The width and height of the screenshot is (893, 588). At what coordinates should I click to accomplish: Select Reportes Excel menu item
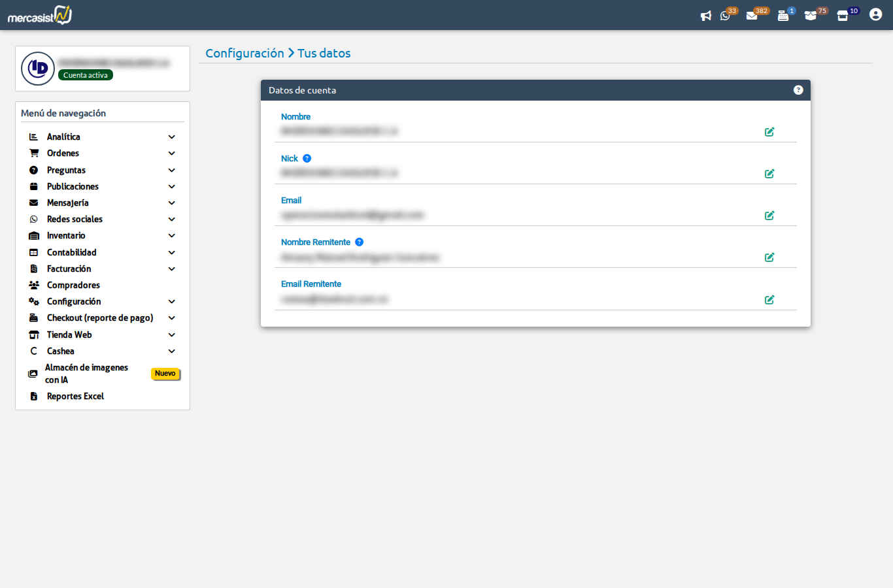75,397
